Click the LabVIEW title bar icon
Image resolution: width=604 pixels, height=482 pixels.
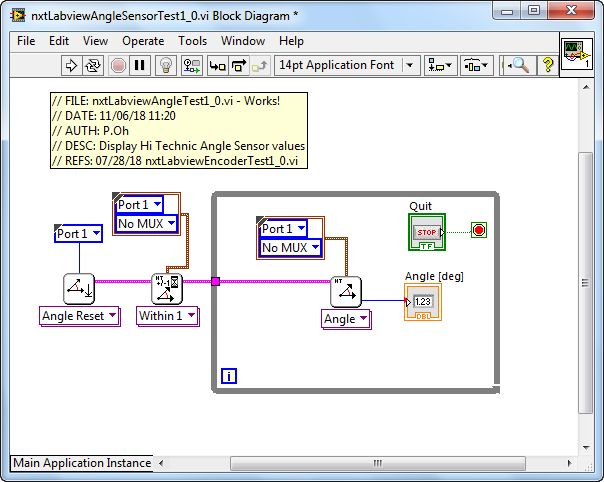coord(18,16)
